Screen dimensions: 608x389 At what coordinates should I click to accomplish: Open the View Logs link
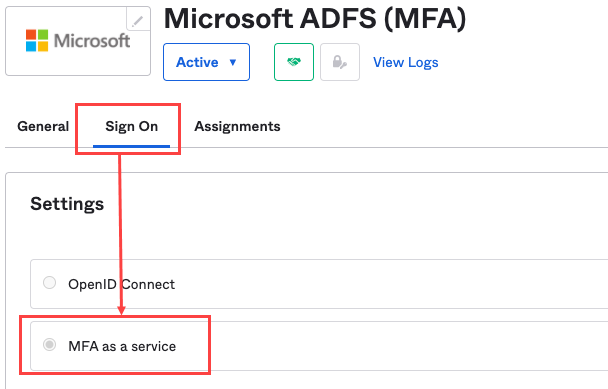[x=406, y=62]
